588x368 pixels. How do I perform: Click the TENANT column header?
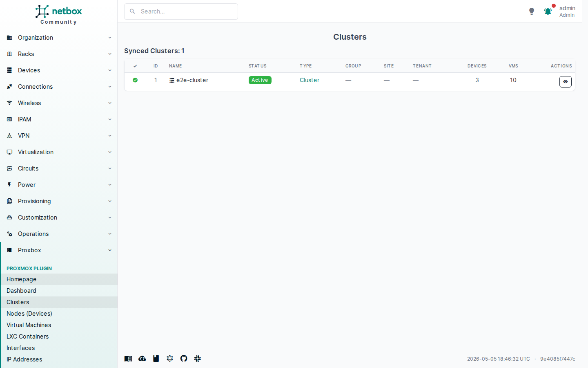click(x=422, y=66)
